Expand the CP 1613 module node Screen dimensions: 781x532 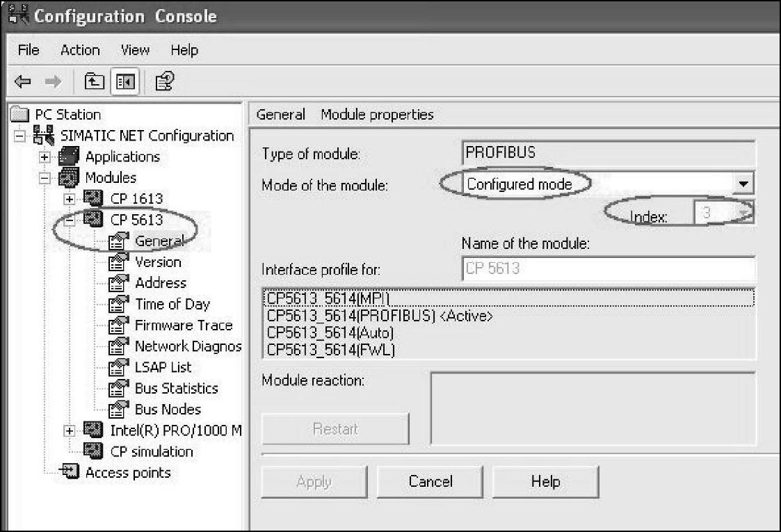(69, 199)
